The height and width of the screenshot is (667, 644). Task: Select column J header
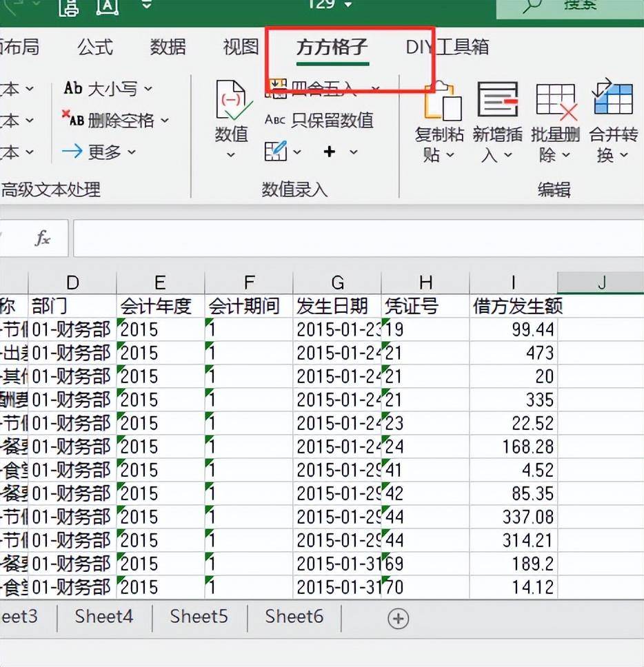[x=601, y=283]
